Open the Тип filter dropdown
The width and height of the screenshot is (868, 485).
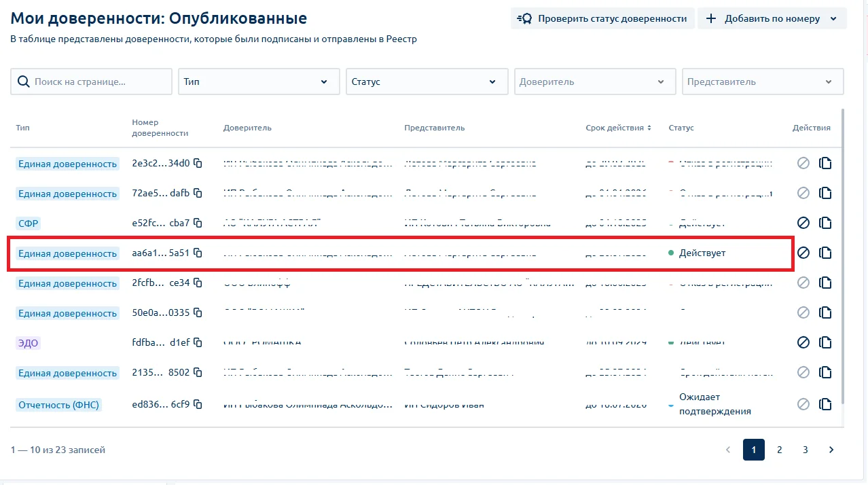(259, 82)
